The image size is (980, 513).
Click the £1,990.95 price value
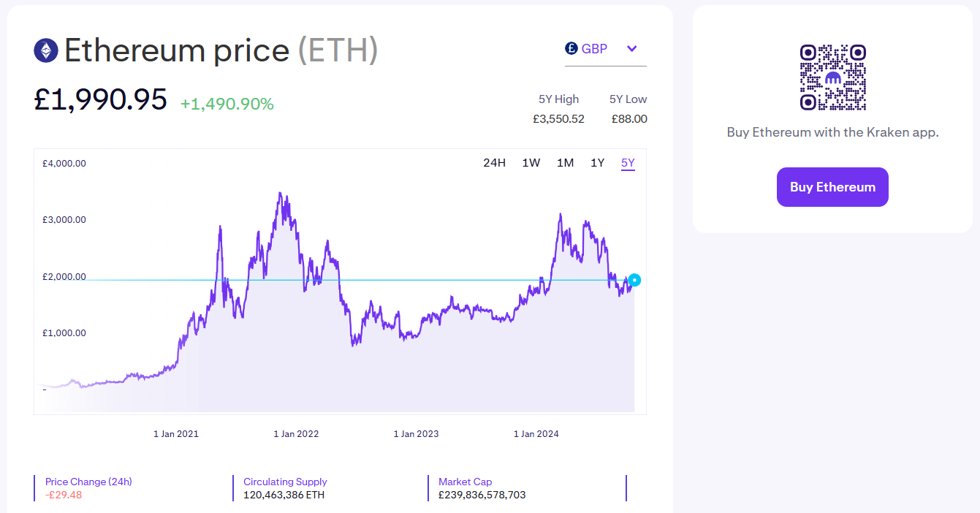tap(101, 100)
